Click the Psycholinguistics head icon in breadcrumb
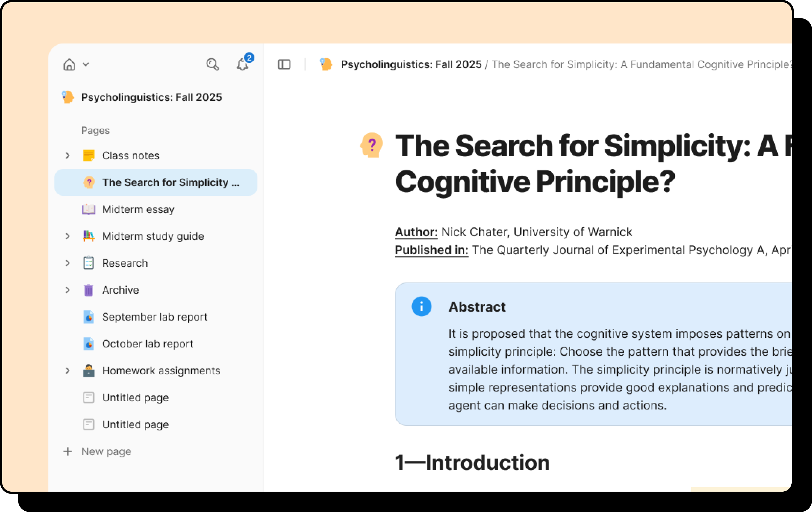The height and width of the screenshot is (512, 812). pos(326,64)
